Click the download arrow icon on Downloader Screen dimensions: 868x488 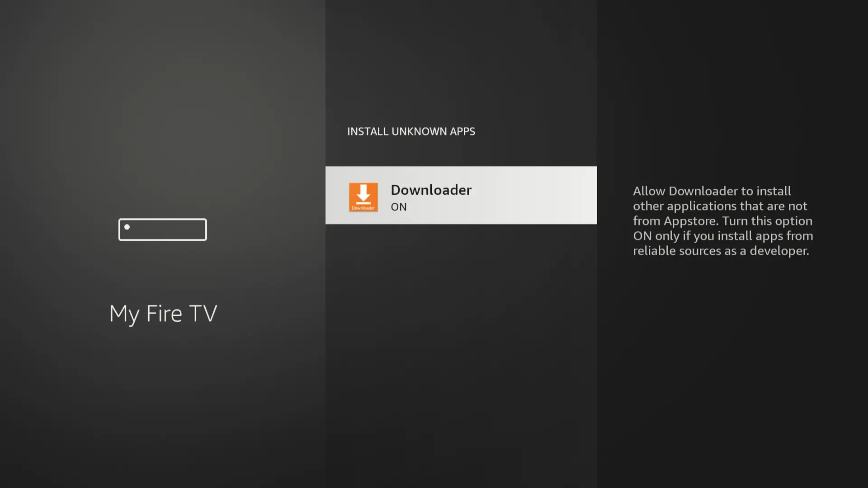point(363,193)
